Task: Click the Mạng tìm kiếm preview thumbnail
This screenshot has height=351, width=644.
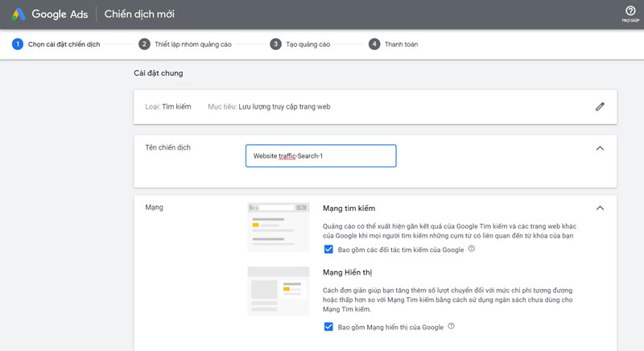Action: tap(278, 227)
